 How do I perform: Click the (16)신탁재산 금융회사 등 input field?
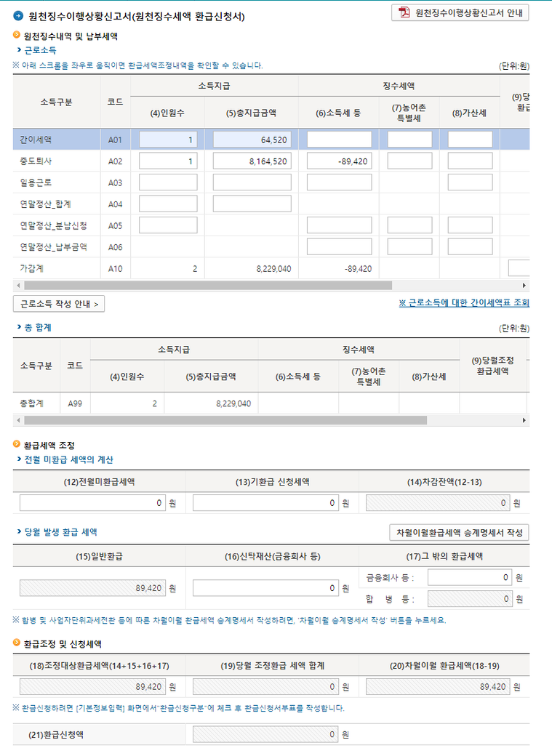coord(265,588)
